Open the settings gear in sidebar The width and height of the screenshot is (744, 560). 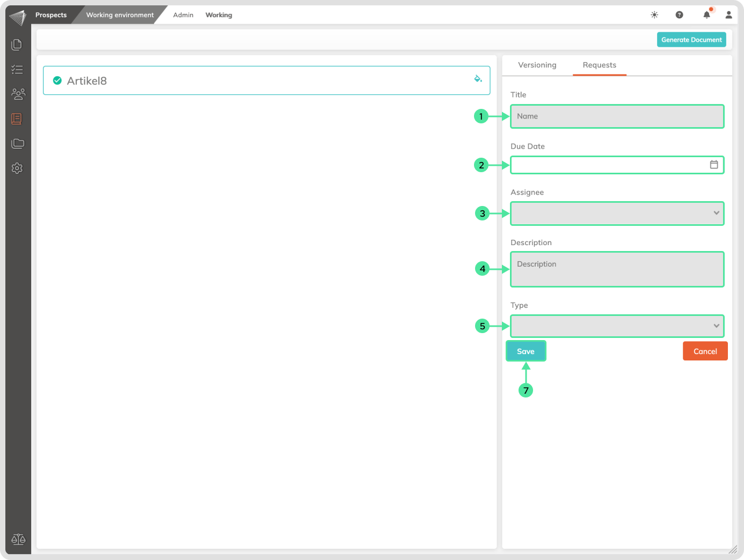click(17, 168)
